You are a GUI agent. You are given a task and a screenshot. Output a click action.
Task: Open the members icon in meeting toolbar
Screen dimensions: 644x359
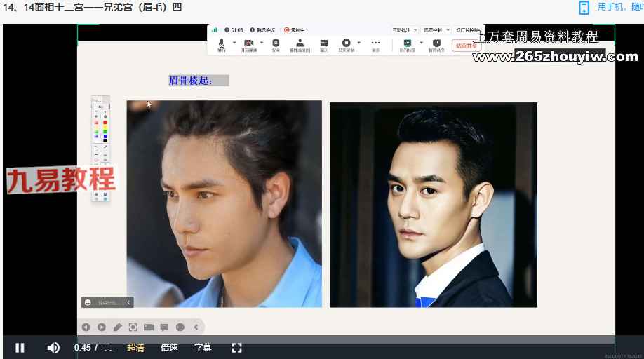coord(300,43)
